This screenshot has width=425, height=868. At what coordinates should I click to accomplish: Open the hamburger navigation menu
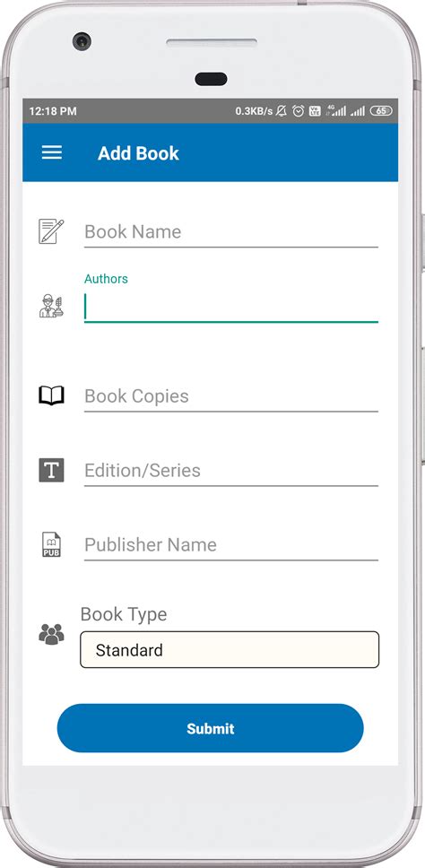point(52,152)
